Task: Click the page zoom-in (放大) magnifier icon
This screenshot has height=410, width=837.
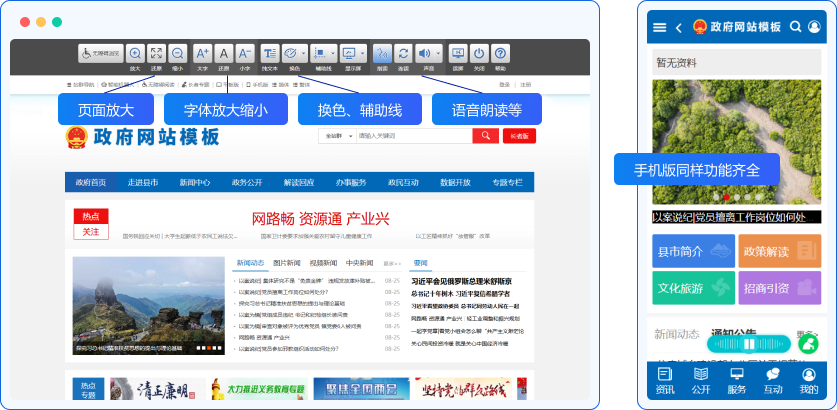Action: 135,54
